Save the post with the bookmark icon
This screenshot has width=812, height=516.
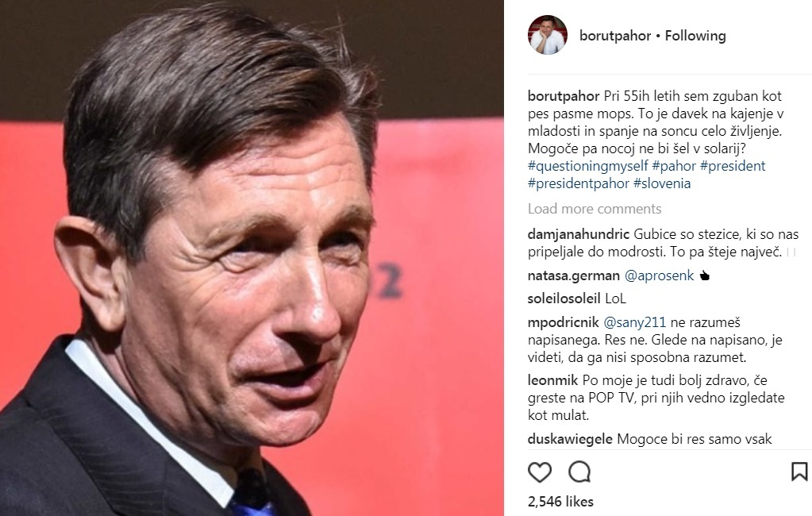(799, 472)
